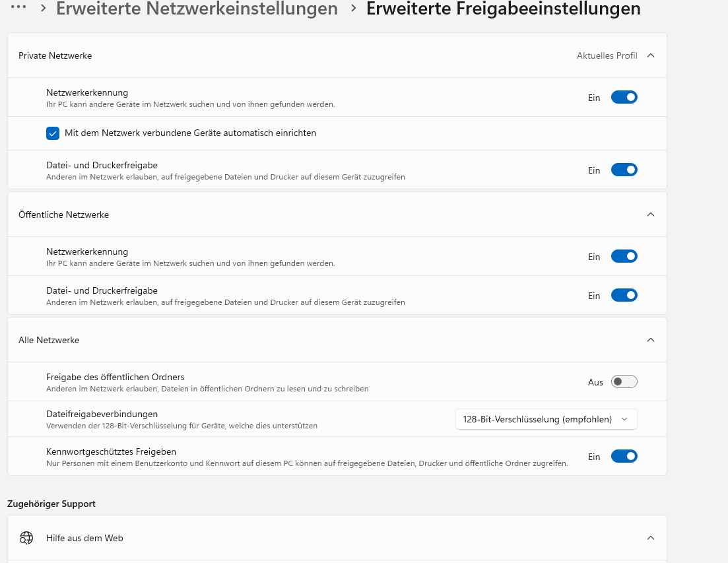
Task: Click the globe icon next to Hilfe aus dem Web
Action: point(26,538)
